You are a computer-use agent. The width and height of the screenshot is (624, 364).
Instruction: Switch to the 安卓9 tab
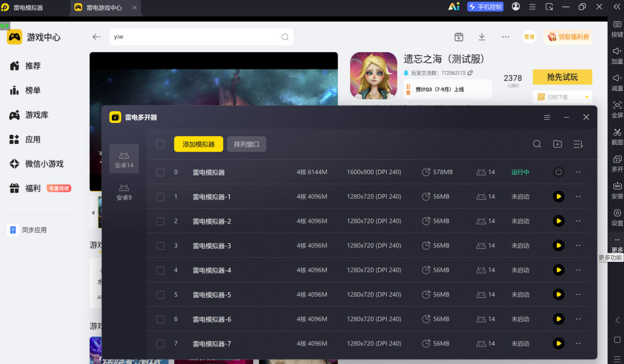(x=124, y=192)
